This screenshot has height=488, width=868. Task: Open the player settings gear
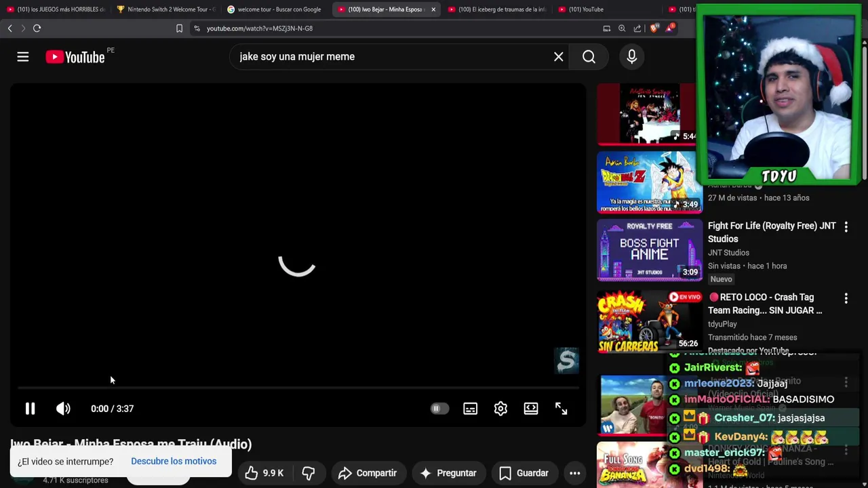coord(500,409)
